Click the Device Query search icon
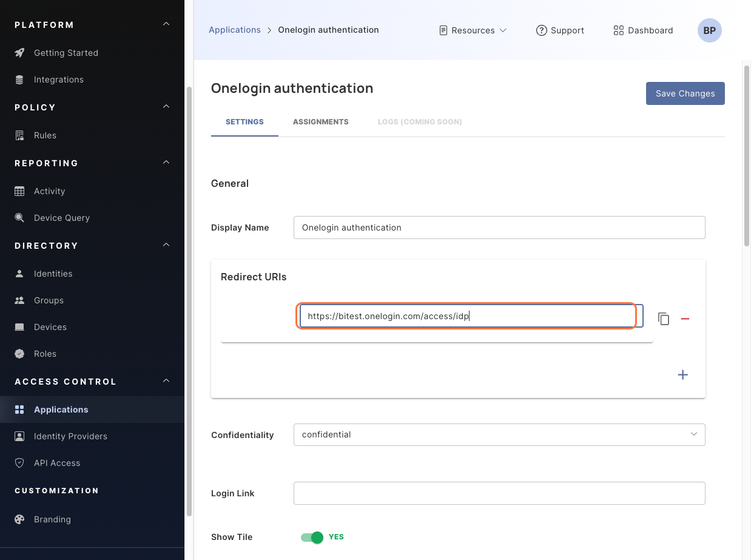Viewport: 751px width, 560px height. click(x=19, y=218)
